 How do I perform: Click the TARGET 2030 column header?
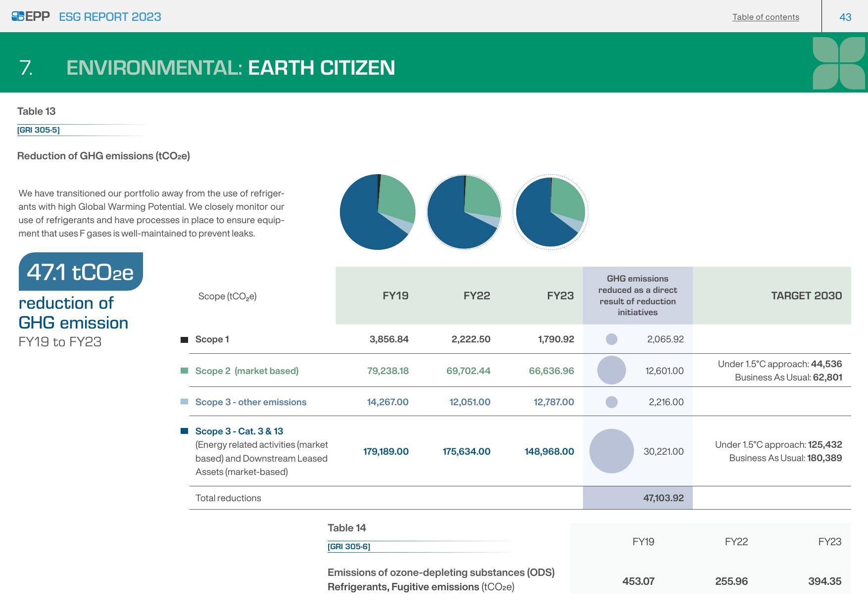806,296
